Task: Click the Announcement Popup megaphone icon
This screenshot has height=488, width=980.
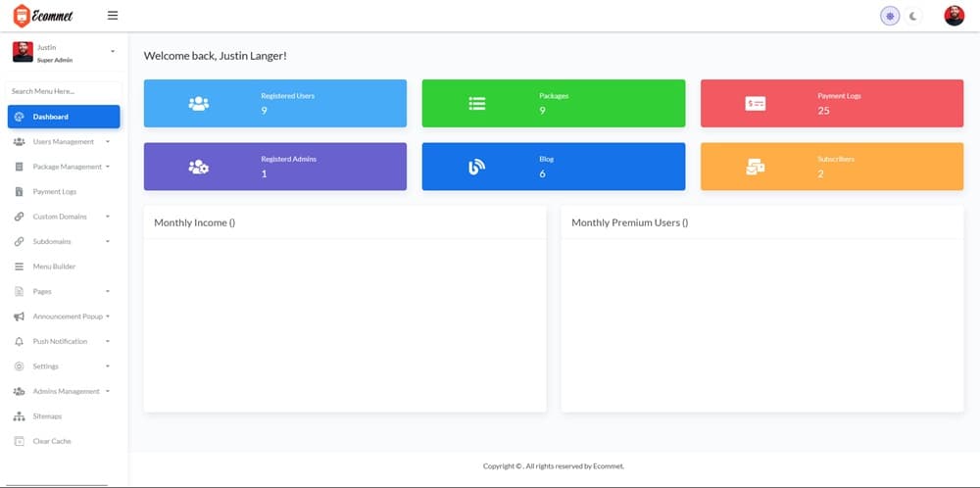Action: [x=20, y=317]
